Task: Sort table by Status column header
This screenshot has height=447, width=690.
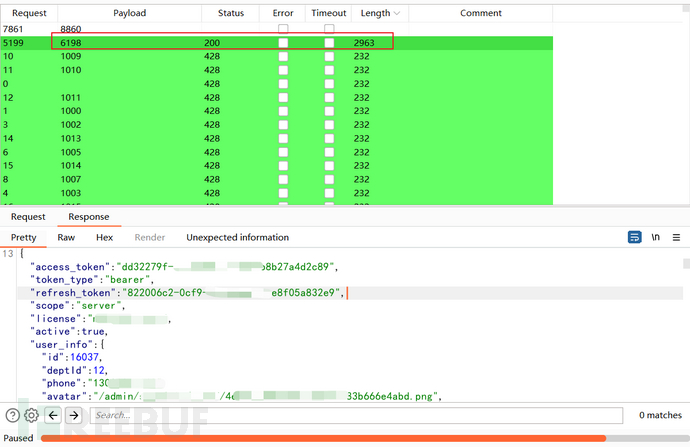Action: click(231, 13)
